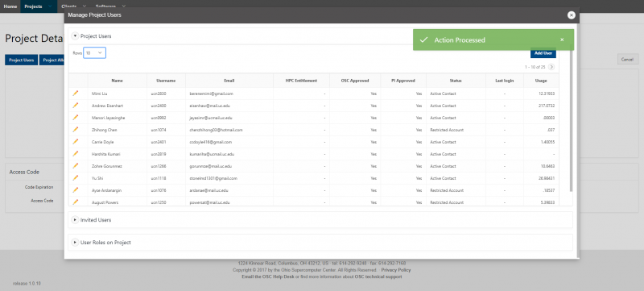Click the 1 - 10 of 25 pagination text
This screenshot has height=291, width=644.
point(535,67)
